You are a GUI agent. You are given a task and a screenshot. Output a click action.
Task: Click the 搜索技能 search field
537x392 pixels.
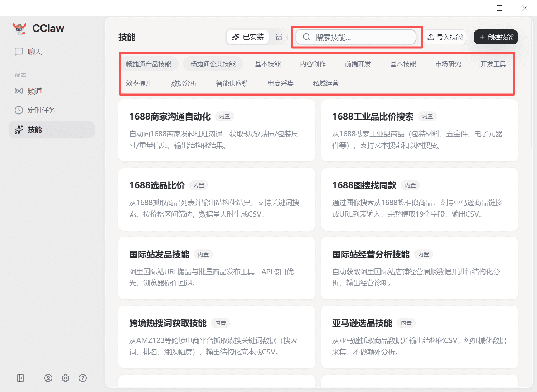(x=357, y=37)
